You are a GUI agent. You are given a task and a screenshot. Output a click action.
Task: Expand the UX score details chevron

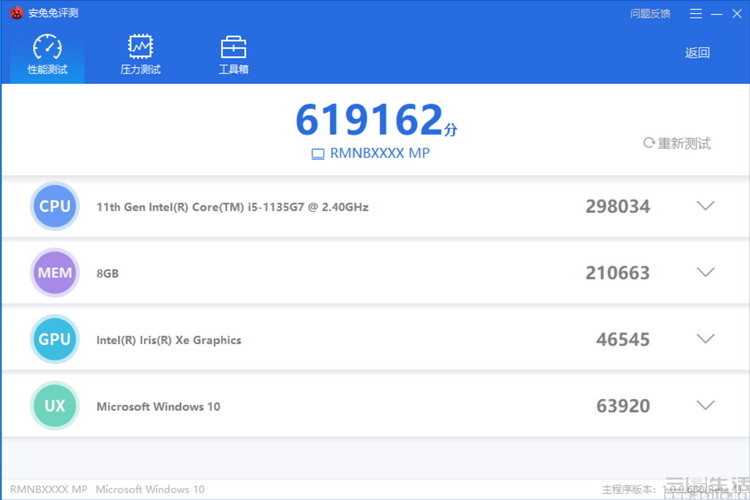pyautogui.click(x=706, y=405)
